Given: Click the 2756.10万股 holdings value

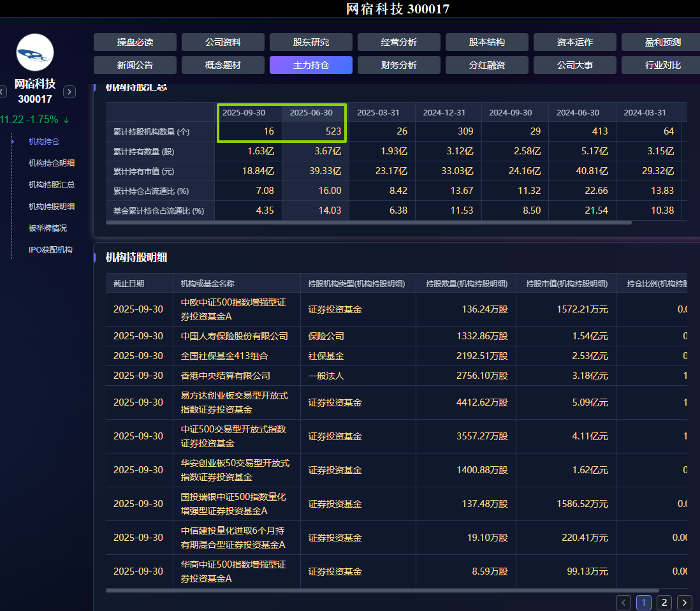Looking at the screenshot, I should click(482, 376).
